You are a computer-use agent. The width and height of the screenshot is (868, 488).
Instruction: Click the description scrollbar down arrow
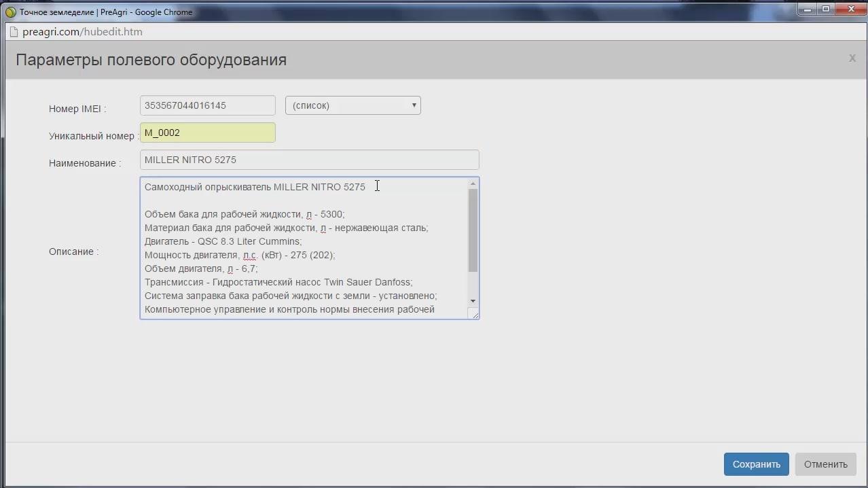pyautogui.click(x=473, y=301)
